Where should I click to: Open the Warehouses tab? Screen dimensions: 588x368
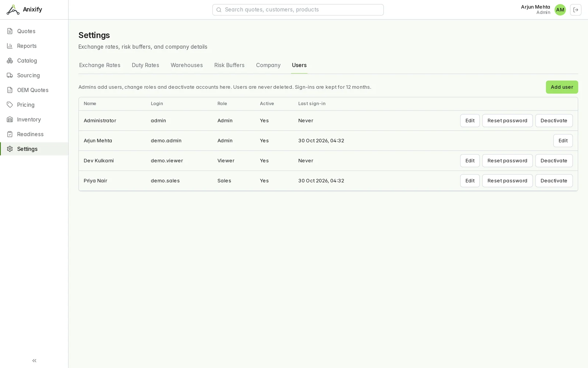187,65
